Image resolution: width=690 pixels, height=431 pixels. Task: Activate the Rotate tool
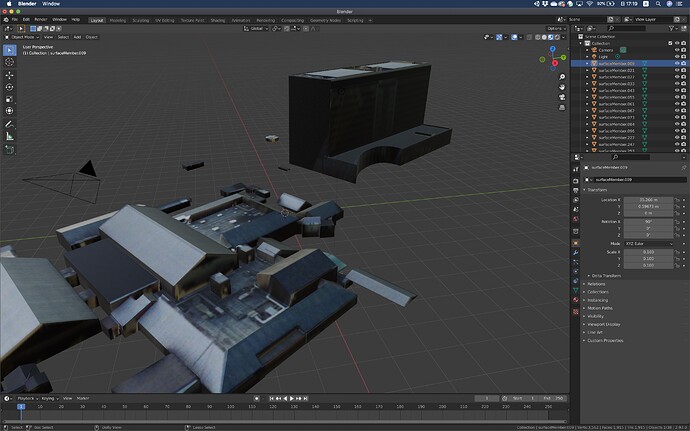(10, 88)
